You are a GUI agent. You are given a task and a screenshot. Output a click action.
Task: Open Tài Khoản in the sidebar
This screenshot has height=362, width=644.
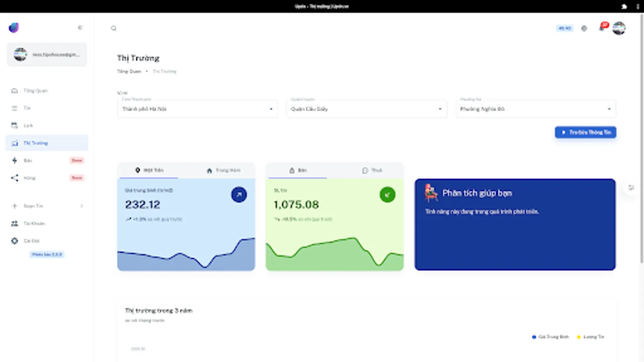pos(47,223)
